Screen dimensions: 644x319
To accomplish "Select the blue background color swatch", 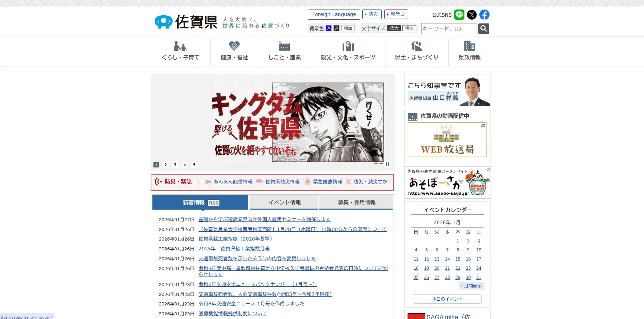I will pos(329,29).
